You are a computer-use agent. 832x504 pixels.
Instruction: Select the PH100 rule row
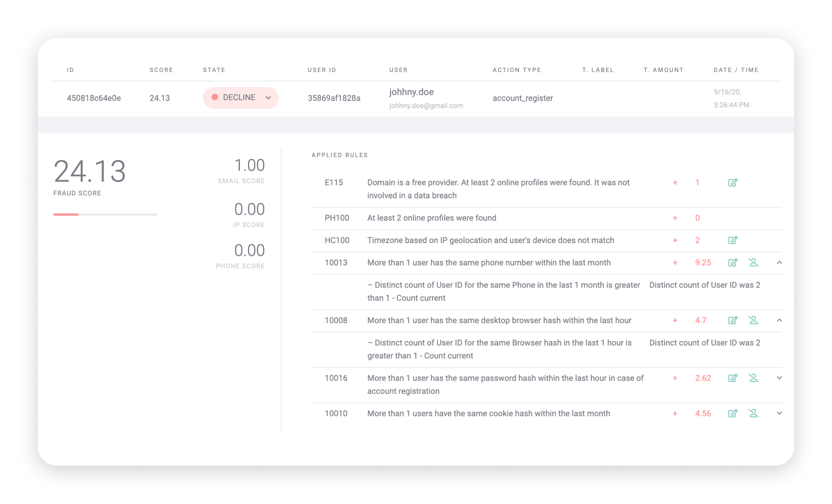coord(547,218)
